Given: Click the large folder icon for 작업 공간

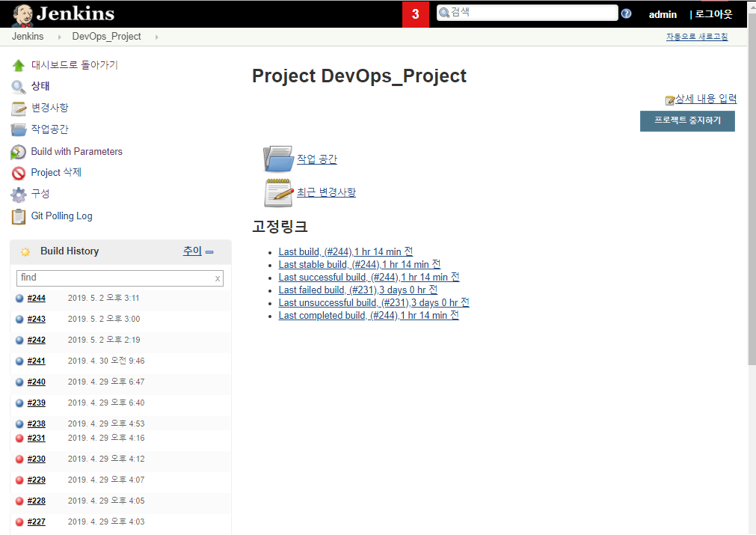Looking at the screenshot, I should [x=278, y=159].
